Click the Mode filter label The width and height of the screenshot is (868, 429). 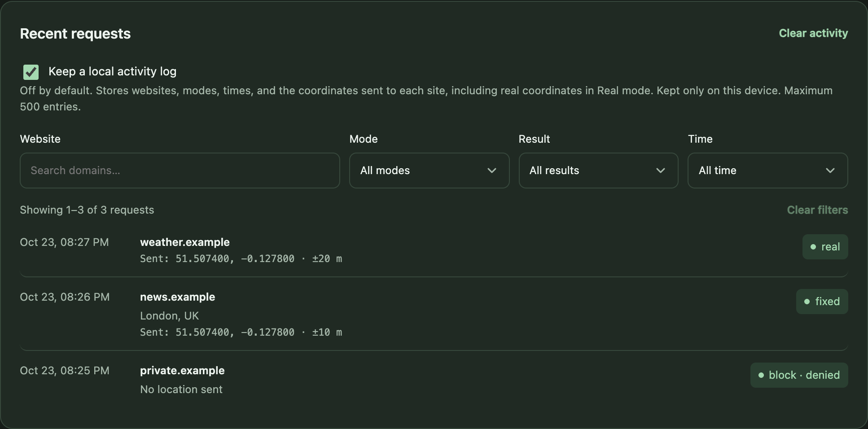pos(364,139)
